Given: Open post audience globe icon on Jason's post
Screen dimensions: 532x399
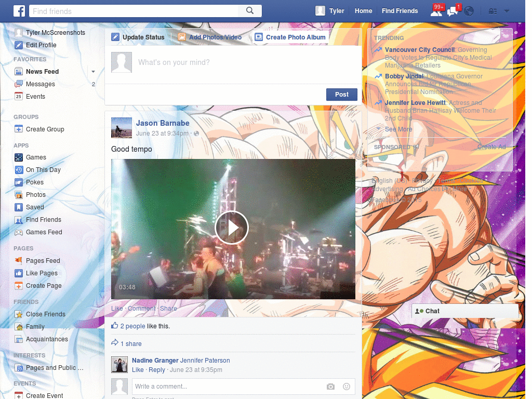Looking at the screenshot, I should pyautogui.click(x=196, y=134).
